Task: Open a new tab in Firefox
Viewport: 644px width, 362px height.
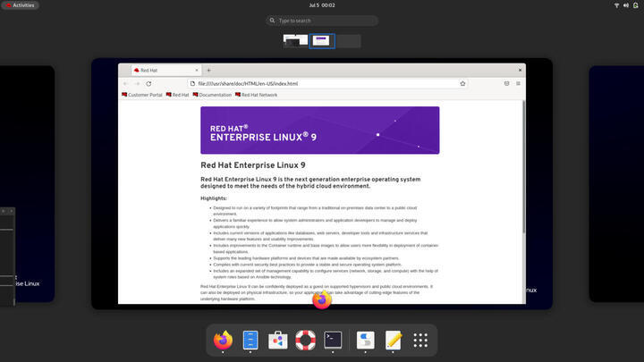Action: (x=208, y=71)
